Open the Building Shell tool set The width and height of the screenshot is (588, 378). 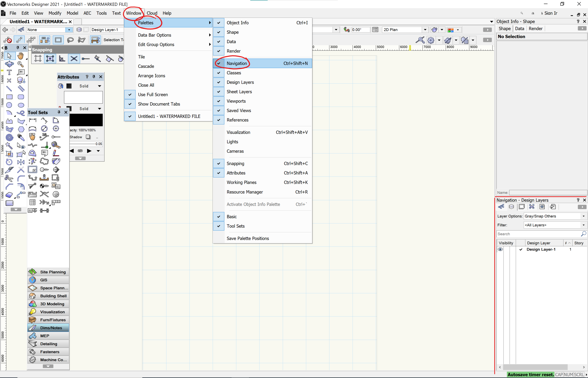pyautogui.click(x=48, y=296)
